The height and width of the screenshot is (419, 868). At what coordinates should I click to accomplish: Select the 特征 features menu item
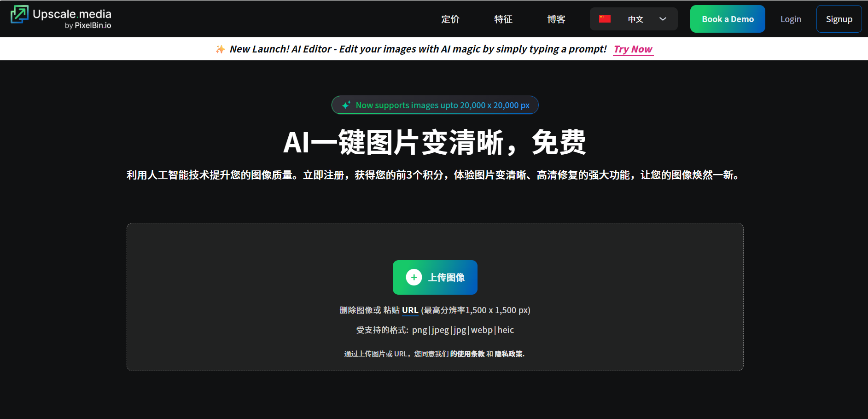point(503,19)
